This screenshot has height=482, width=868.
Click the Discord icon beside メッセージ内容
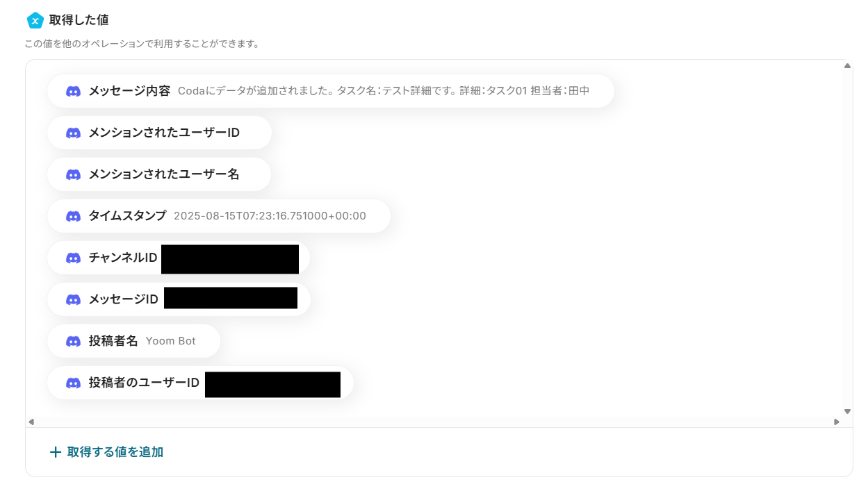73,91
